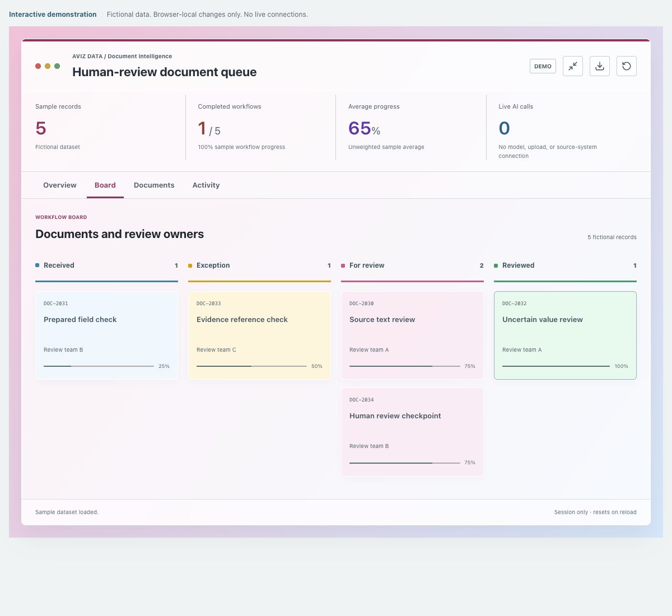Open the Source text review card
The height and width of the screenshot is (616, 672).
point(412,335)
